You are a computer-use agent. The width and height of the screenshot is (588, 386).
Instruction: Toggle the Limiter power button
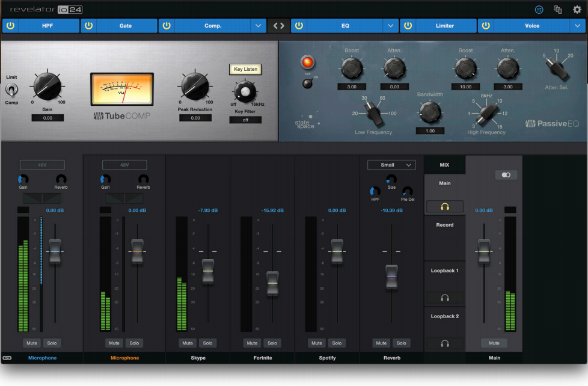click(408, 26)
